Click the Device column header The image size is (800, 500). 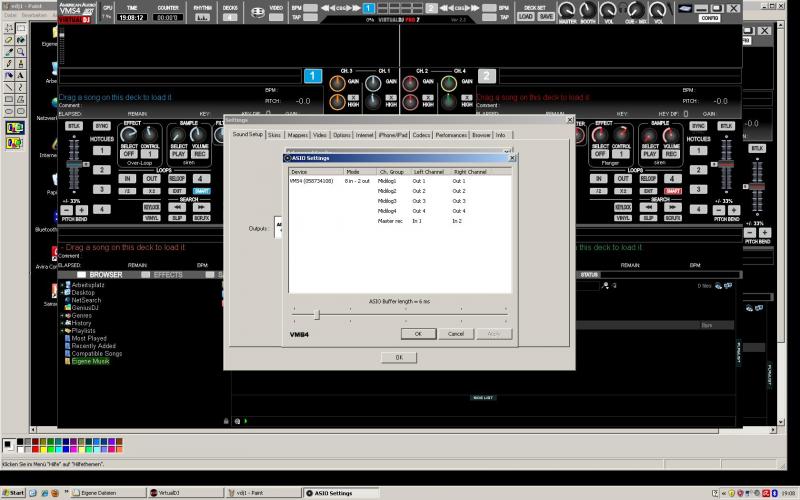click(x=316, y=172)
